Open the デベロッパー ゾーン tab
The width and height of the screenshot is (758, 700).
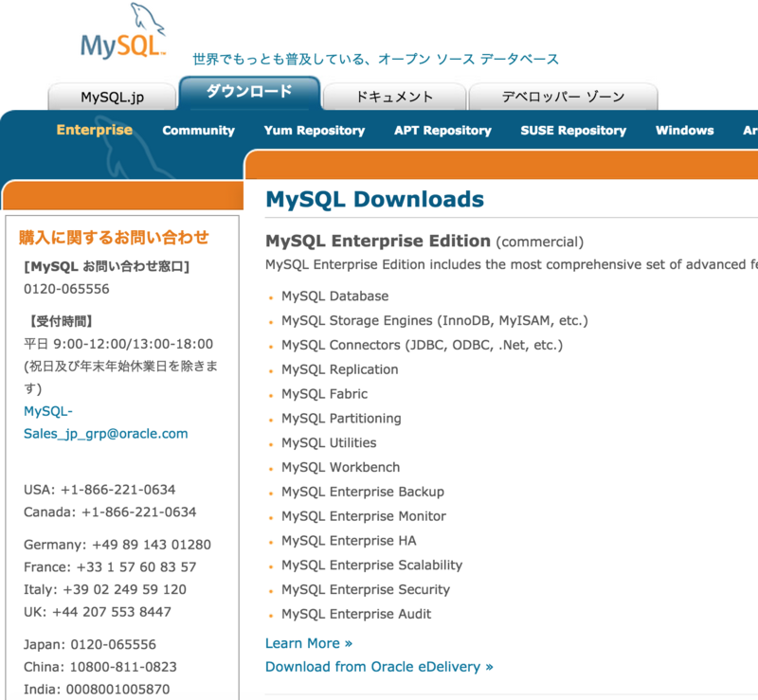[x=563, y=97]
